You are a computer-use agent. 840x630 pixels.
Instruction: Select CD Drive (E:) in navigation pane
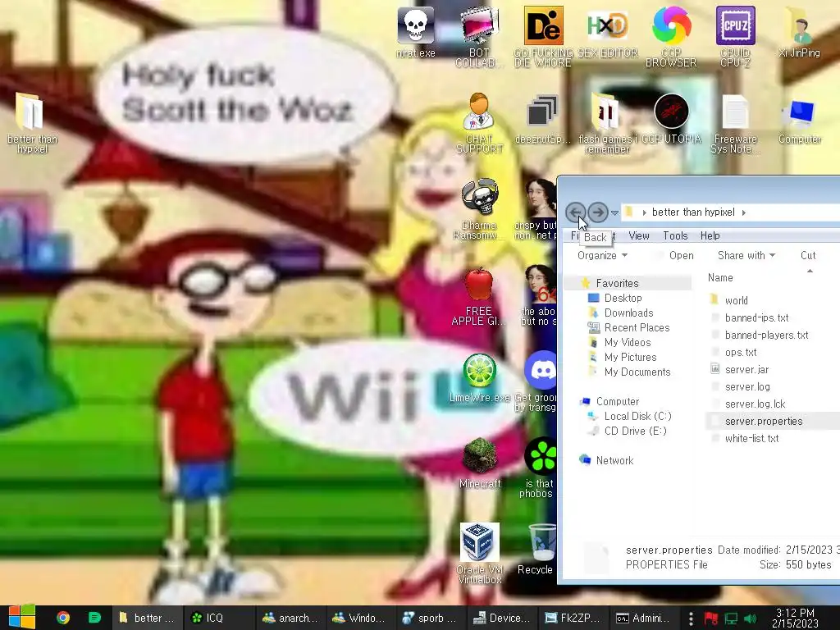[x=635, y=431]
